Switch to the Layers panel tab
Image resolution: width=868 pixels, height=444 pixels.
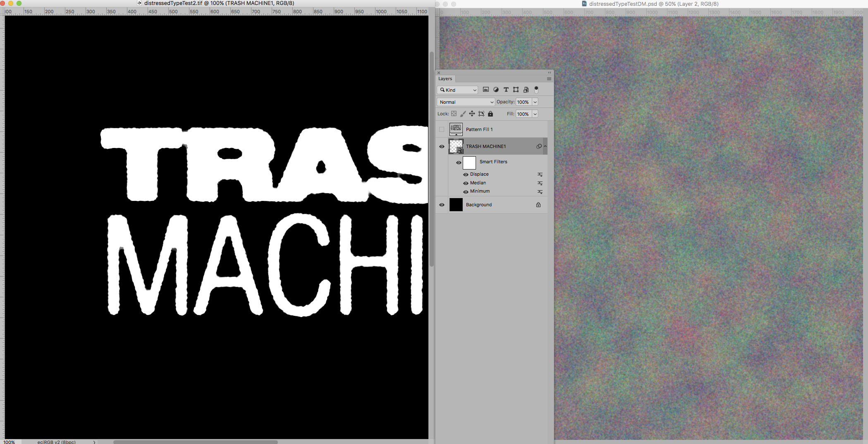(x=445, y=79)
